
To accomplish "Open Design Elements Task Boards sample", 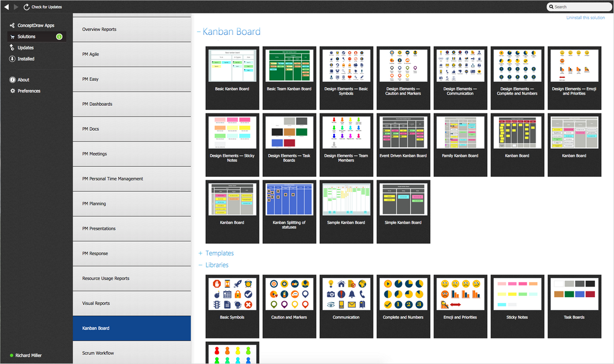I will [290, 145].
